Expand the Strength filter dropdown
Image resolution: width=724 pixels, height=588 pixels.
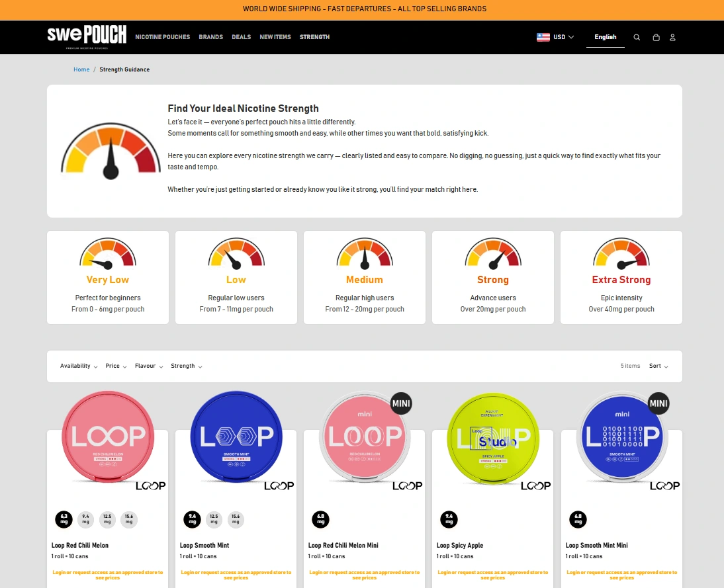click(x=187, y=366)
